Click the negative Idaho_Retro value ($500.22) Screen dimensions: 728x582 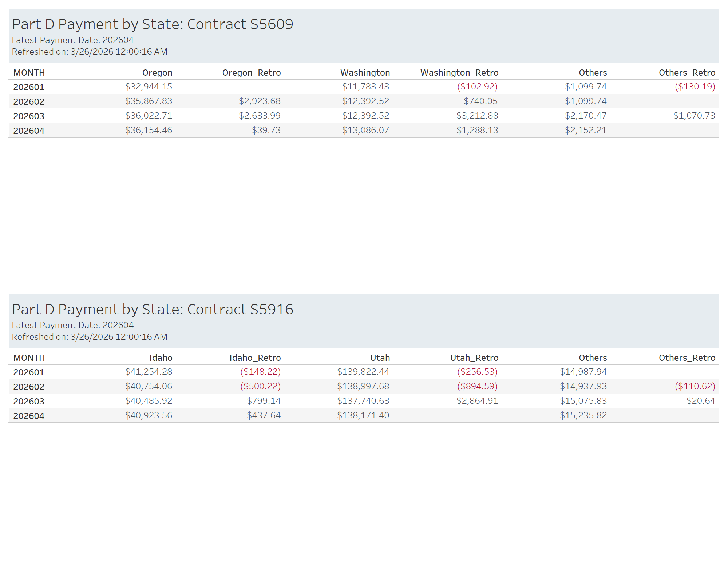260,386
